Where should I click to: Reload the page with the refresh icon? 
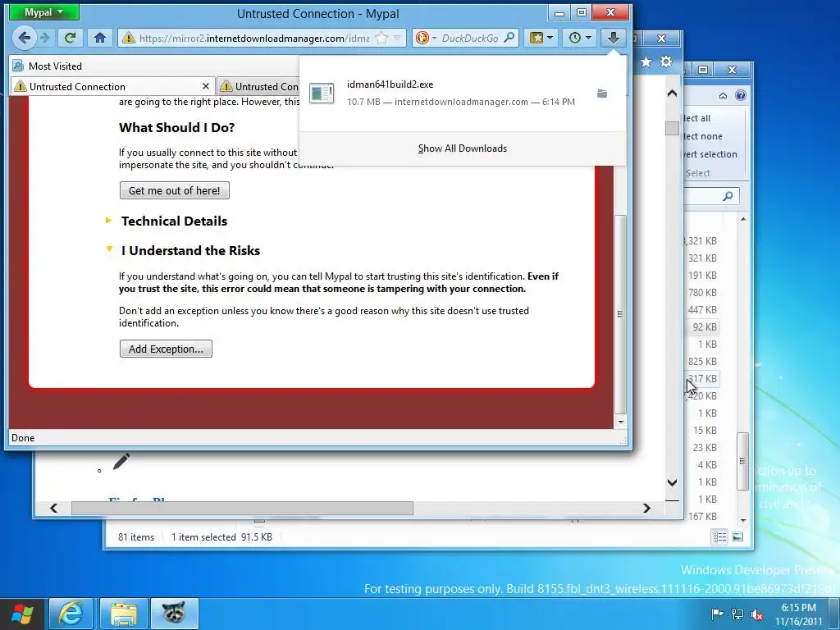coord(70,38)
